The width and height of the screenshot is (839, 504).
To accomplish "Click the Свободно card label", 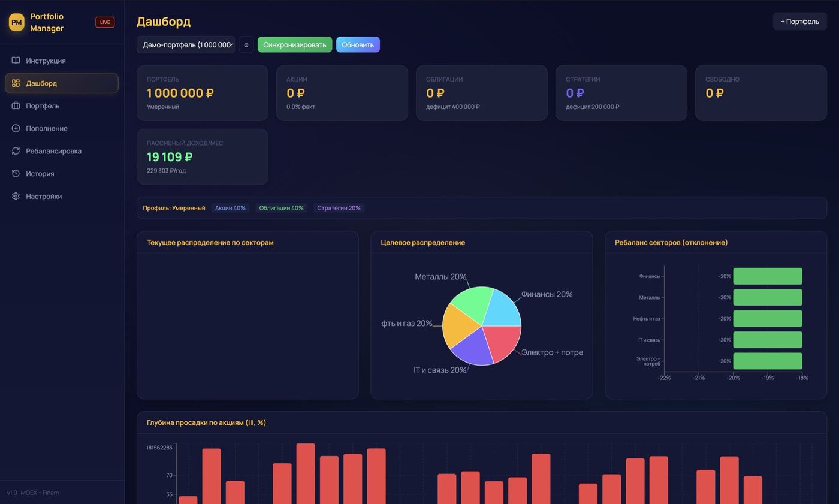I will pyautogui.click(x=722, y=79).
